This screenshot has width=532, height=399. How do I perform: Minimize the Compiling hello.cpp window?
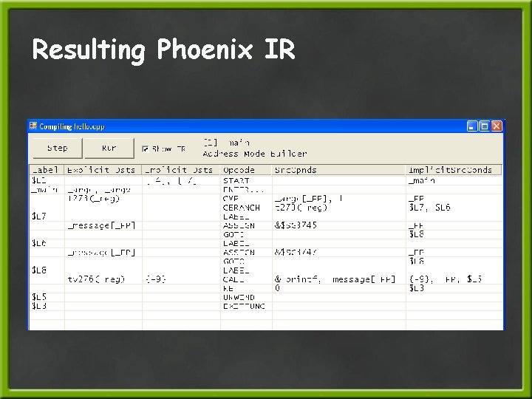[472, 126]
